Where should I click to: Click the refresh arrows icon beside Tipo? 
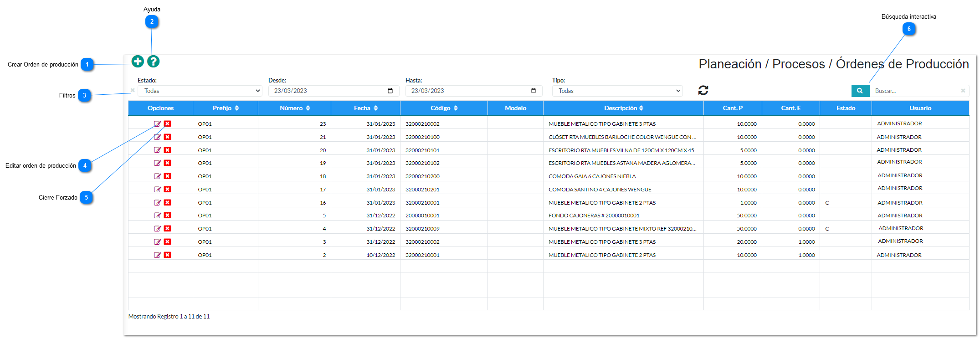point(703,90)
